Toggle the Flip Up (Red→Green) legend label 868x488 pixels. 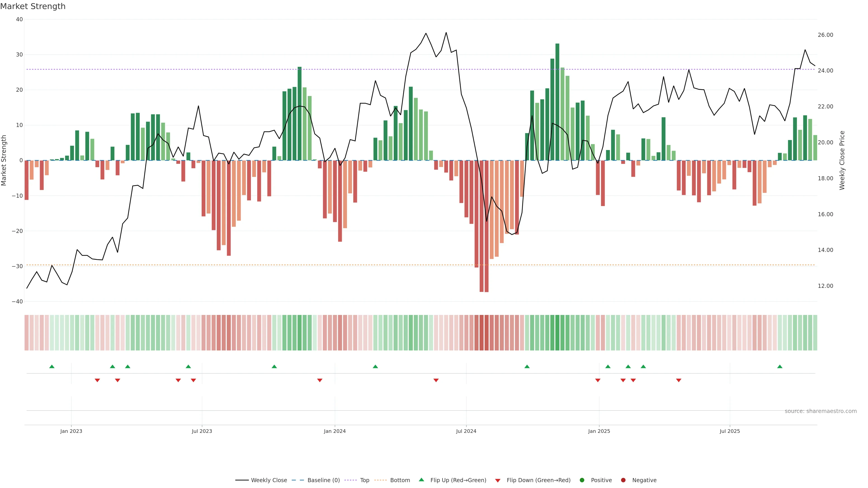click(x=458, y=480)
